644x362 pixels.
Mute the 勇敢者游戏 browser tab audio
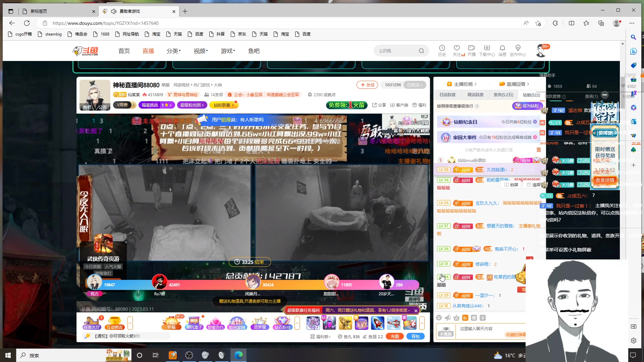[114, 11]
